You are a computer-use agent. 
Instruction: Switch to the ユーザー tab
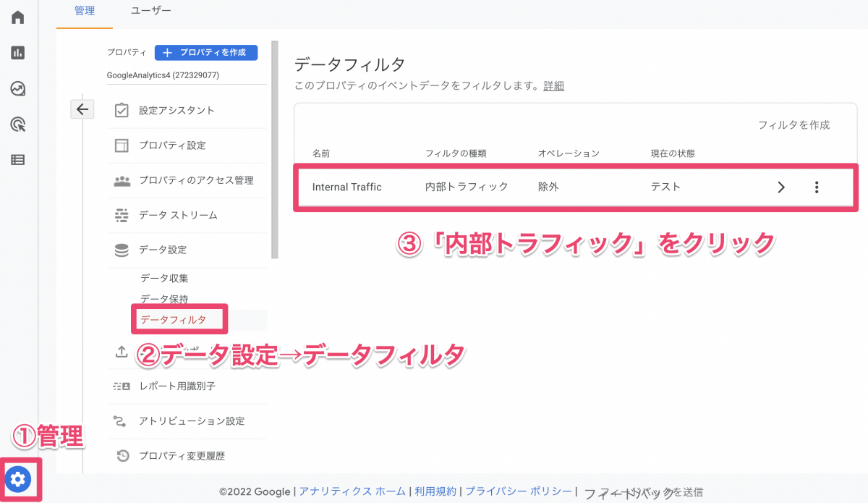tap(151, 11)
